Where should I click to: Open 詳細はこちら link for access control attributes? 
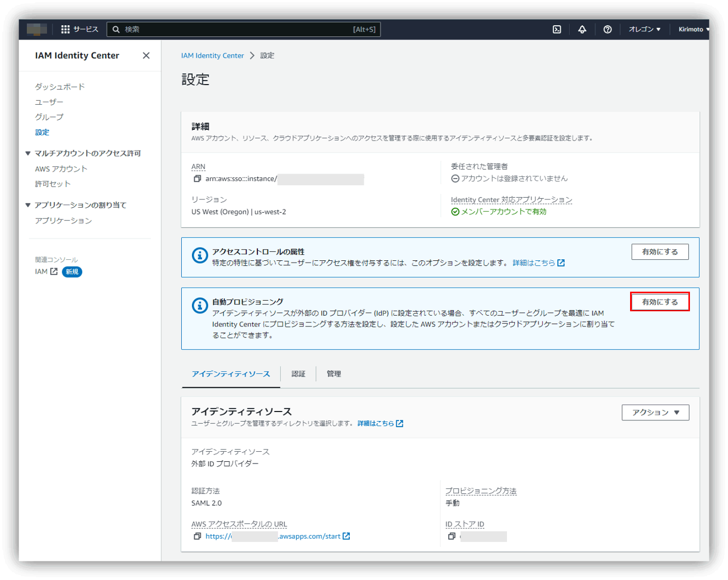click(538, 263)
